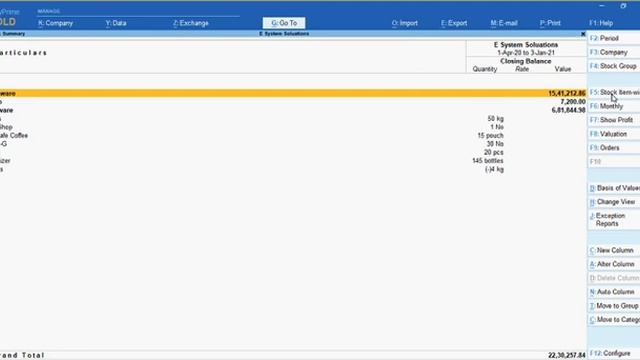This screenshot has width=640, height=360.
Task: Restore the application window
Action: [623, 6]
